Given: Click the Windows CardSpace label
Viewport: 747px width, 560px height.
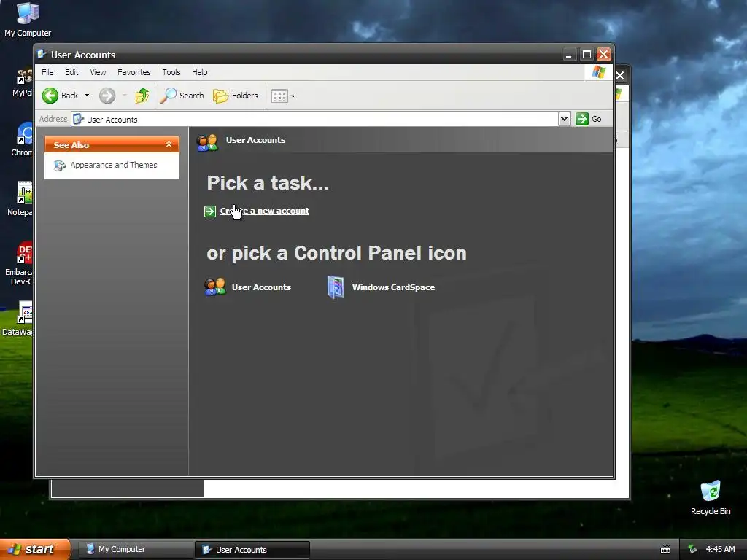Looking at the screenshot, I should point(393,287).
